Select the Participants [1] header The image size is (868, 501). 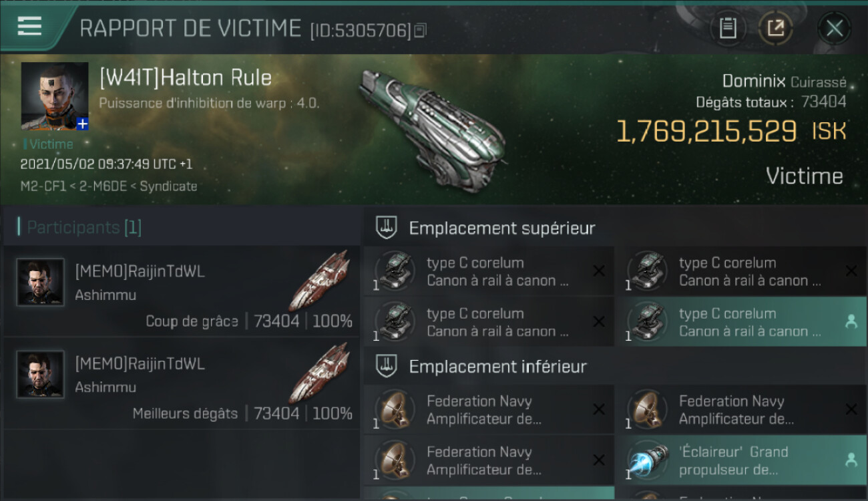coord(79,227)
